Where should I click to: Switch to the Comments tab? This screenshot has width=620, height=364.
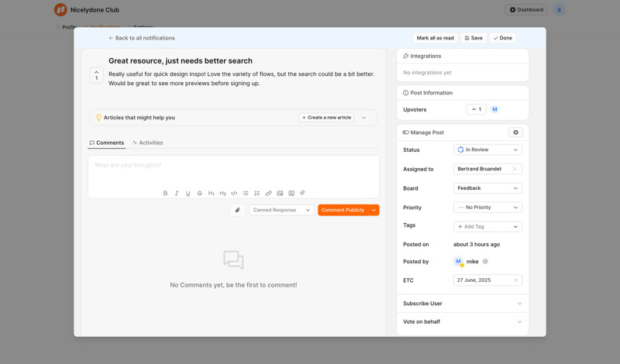pyautogui.click(x=107, y=143)
